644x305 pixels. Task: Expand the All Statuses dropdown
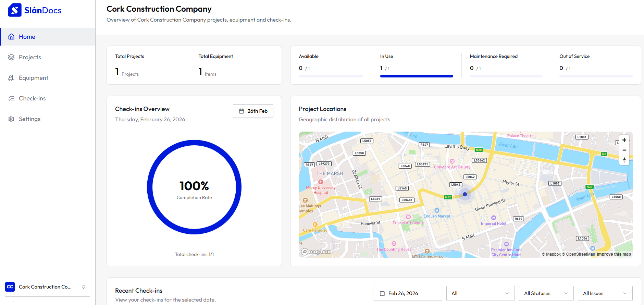pos(546,293)
